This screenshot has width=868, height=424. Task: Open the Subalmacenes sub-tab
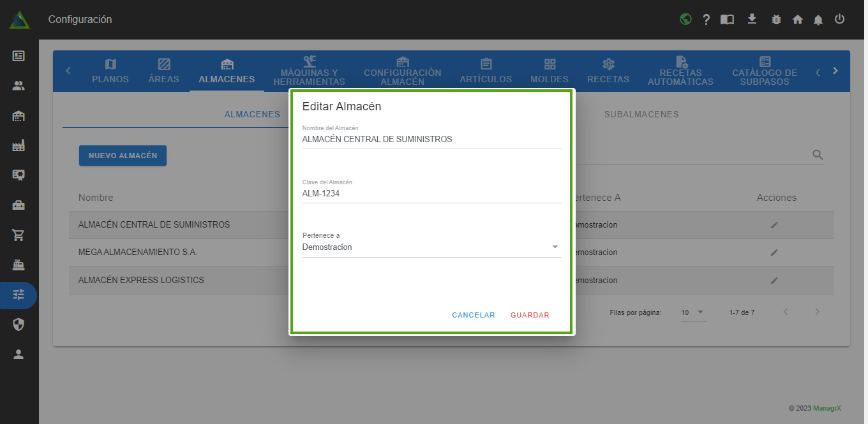pos(641,115)
